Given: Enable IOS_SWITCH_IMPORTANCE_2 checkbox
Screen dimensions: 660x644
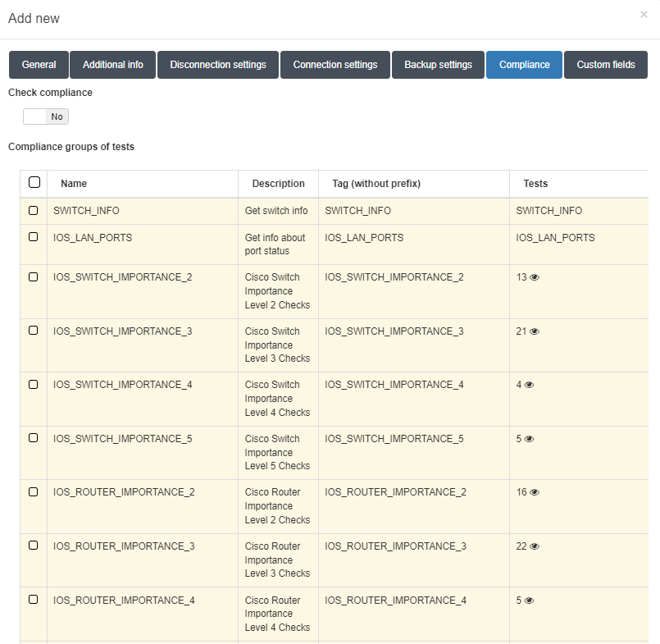Looking at the screenshot, I should [x=34, y=276].
